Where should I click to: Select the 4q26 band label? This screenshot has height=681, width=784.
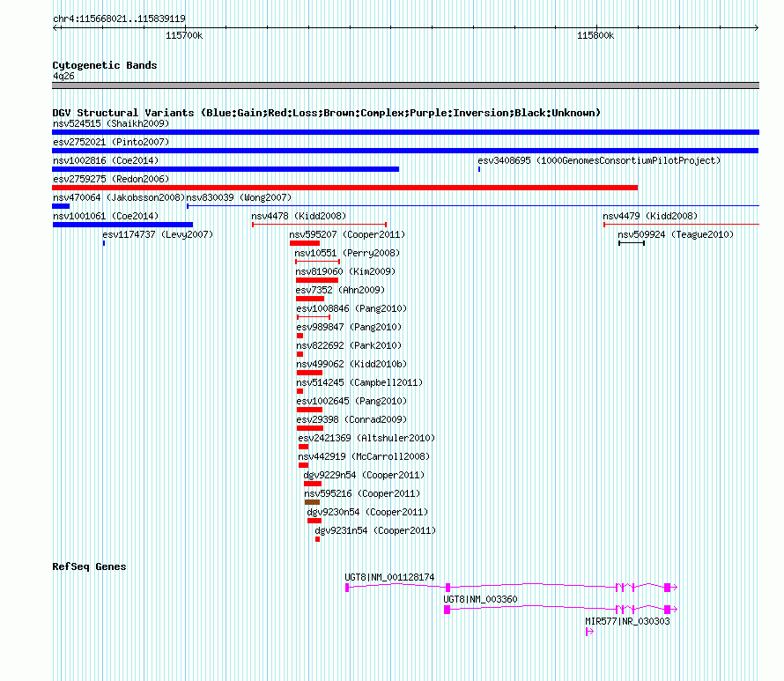63,76
